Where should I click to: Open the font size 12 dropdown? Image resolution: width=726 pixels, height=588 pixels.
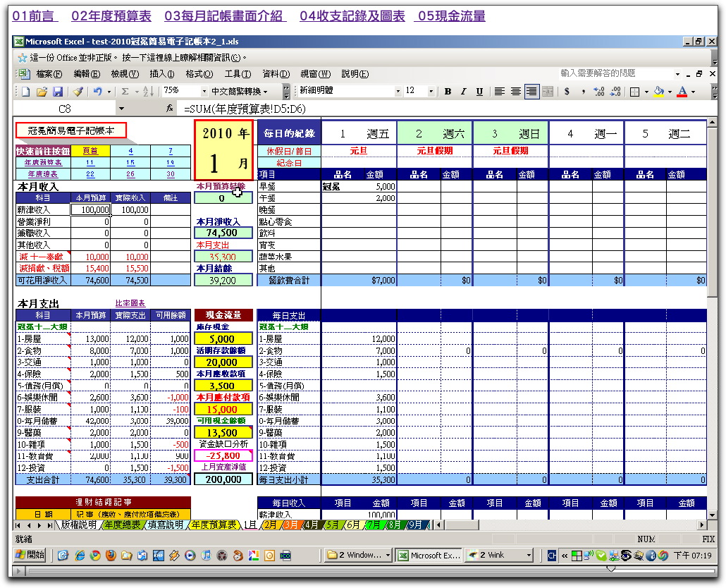(431, 92)
